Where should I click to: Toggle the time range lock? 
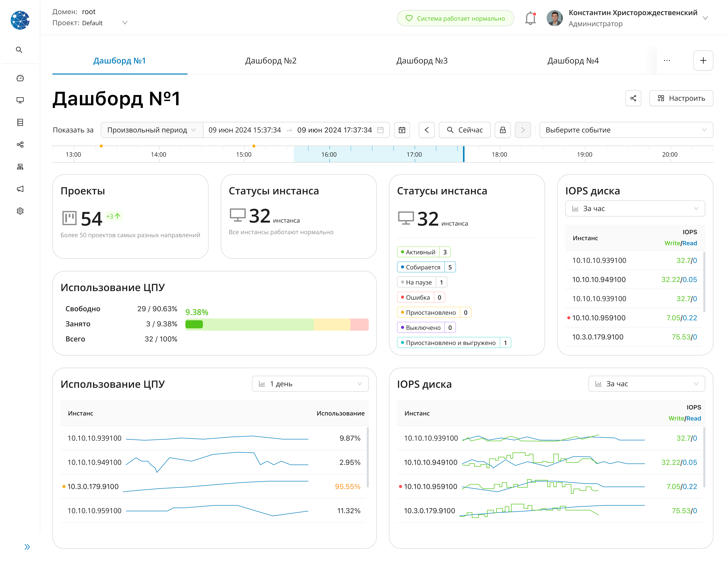click(503, 130)
